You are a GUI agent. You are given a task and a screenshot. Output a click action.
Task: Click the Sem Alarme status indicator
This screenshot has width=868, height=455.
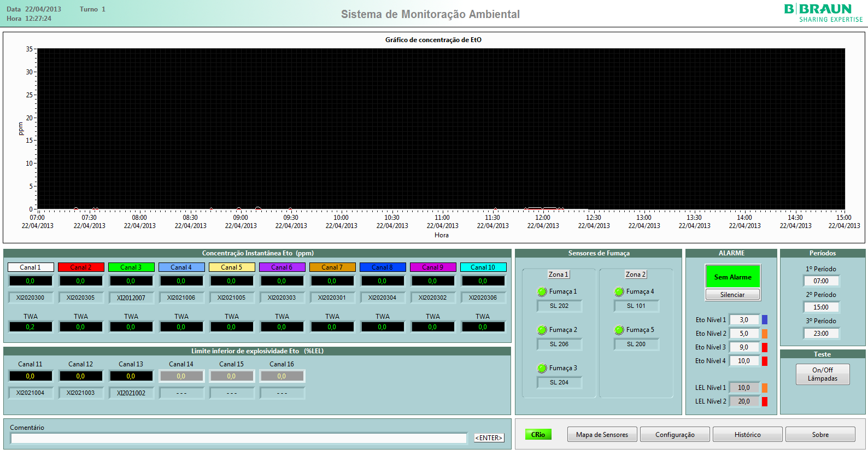point(732,277)
